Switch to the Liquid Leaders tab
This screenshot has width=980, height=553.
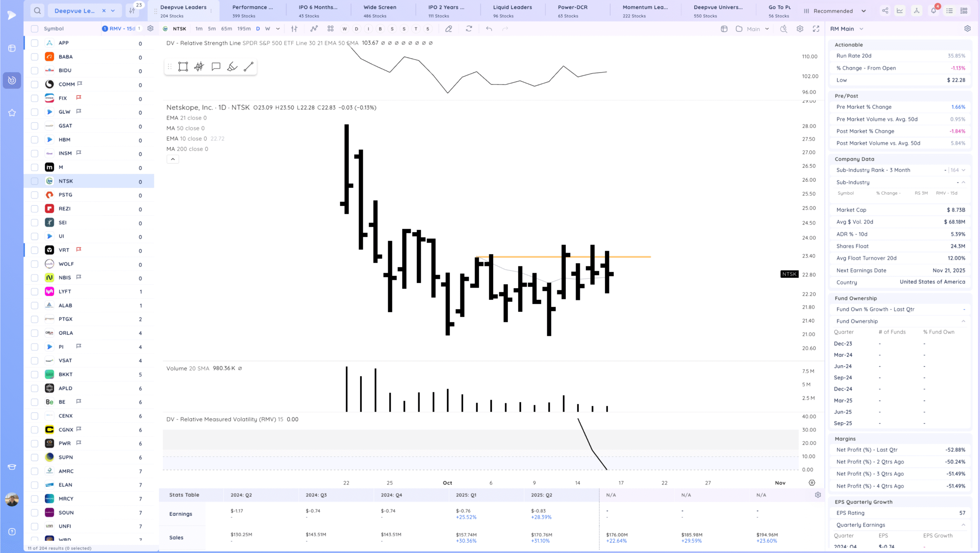(x=512, y=11)
